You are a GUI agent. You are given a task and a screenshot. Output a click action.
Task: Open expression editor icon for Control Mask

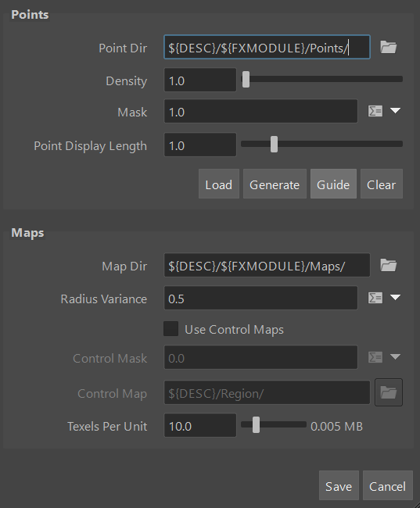tap(375, 357)
